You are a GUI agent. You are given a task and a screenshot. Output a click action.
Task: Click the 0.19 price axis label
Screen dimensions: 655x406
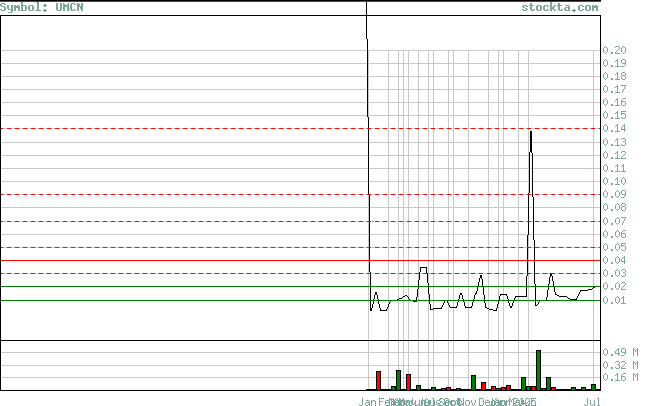click(x=614, y=63)
